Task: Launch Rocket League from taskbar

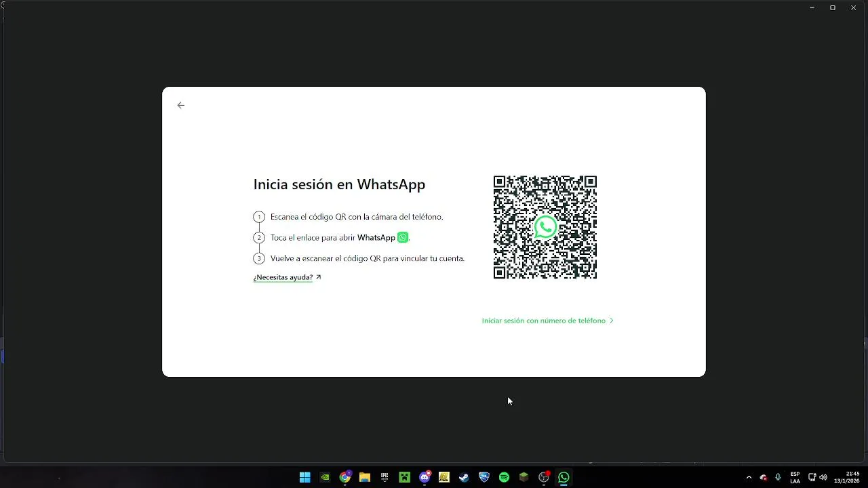Action: pos(484,477)
